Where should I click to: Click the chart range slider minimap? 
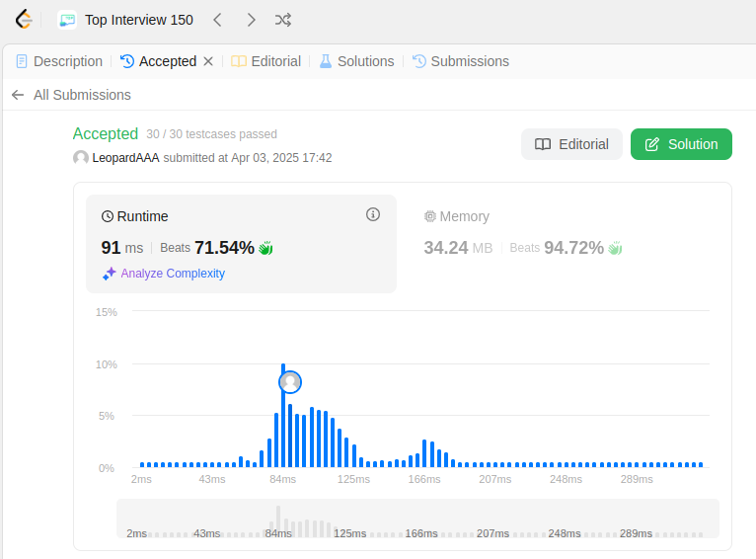417,519
